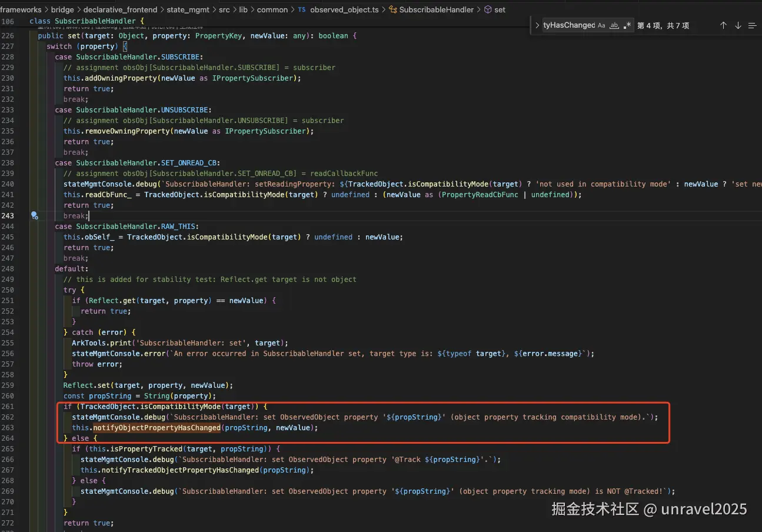
Task: Click 'case SubscribableHandler.SET_ONREAD_CB:' on line 238
Action: point(137,162)
